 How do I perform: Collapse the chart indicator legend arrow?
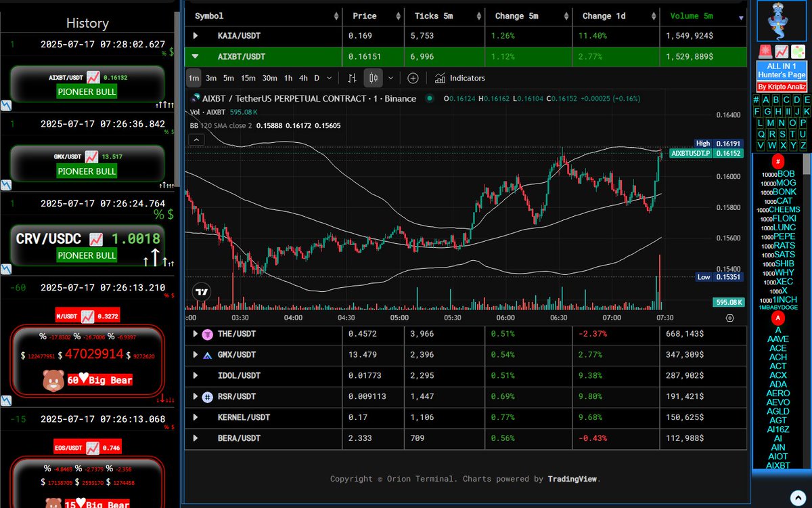196,140
